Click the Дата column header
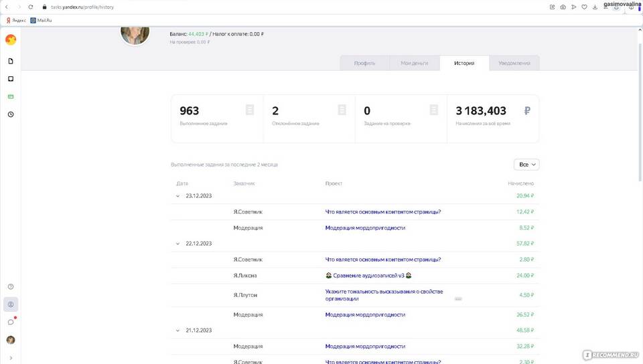Screen dimensions: 643x364 pyautogui.click(x=182, y=183)
